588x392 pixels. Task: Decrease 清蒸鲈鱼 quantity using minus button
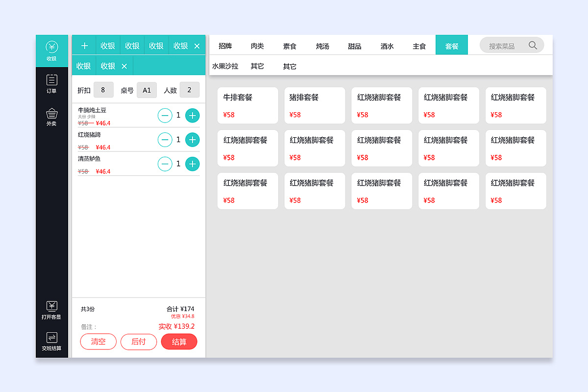tap(165, 164)
